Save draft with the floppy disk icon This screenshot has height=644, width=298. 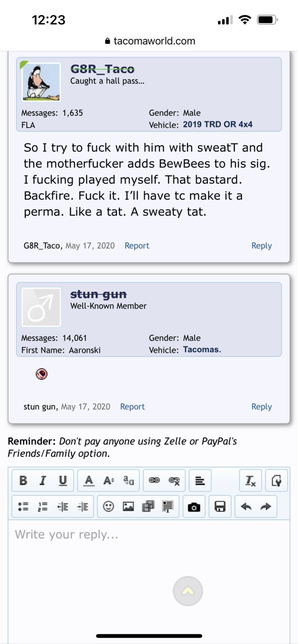click(220, 507)
